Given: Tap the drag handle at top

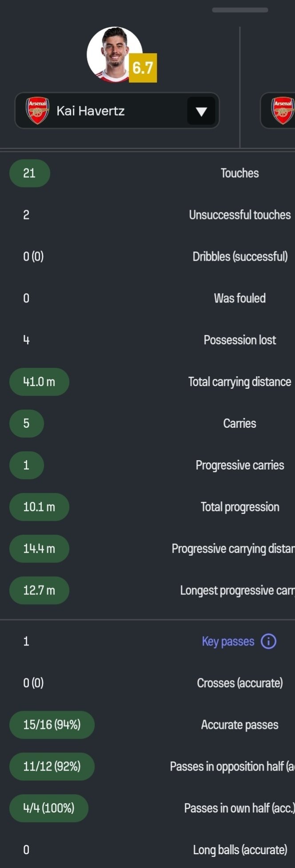Looking at the screenshot, I should 240,10.
